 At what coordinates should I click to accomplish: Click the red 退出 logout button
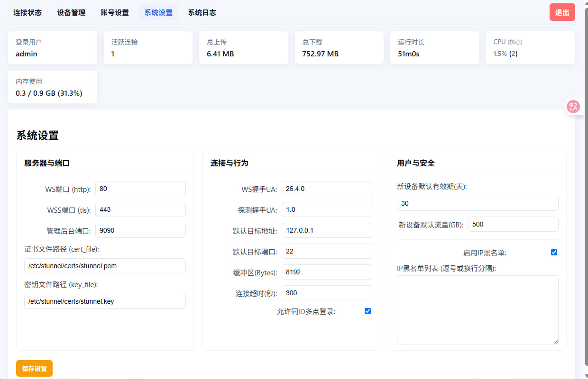562,13
